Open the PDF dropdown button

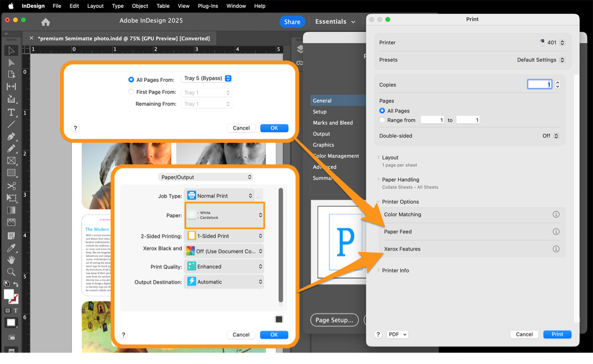[397, 334]
